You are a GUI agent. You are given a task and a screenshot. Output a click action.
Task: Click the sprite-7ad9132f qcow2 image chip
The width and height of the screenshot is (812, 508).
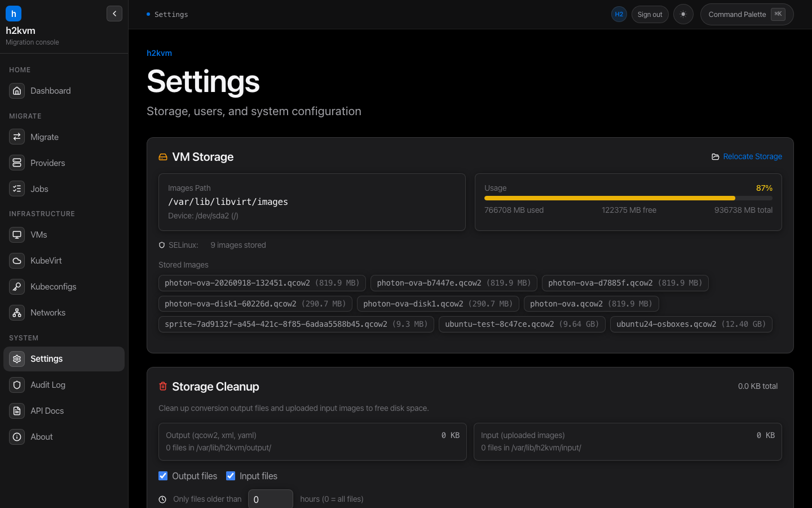(296, 325)
